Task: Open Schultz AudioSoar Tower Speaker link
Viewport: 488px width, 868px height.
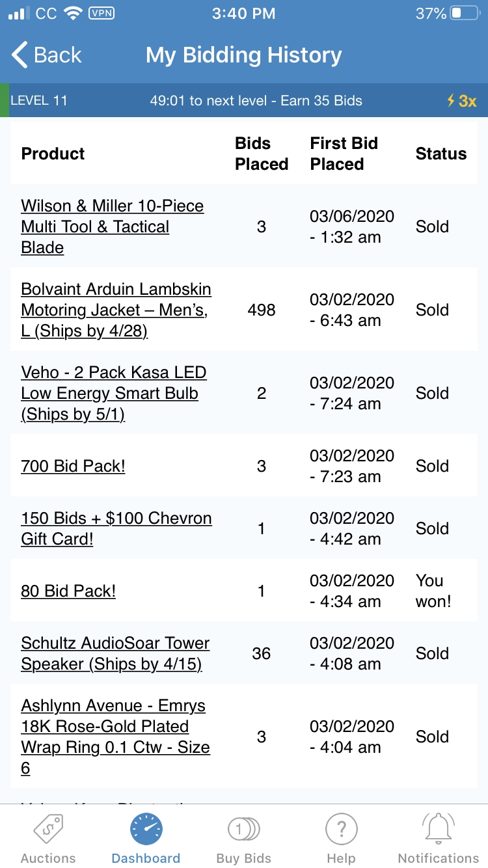Action: [115, 653]
